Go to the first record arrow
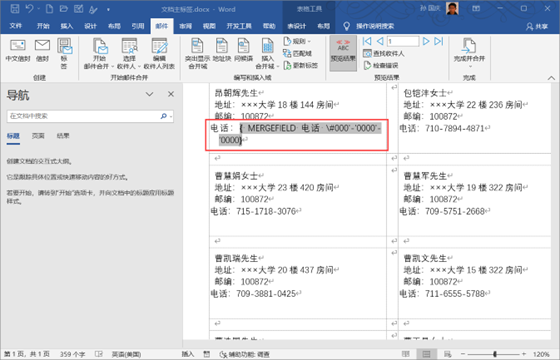 point(367,41)
